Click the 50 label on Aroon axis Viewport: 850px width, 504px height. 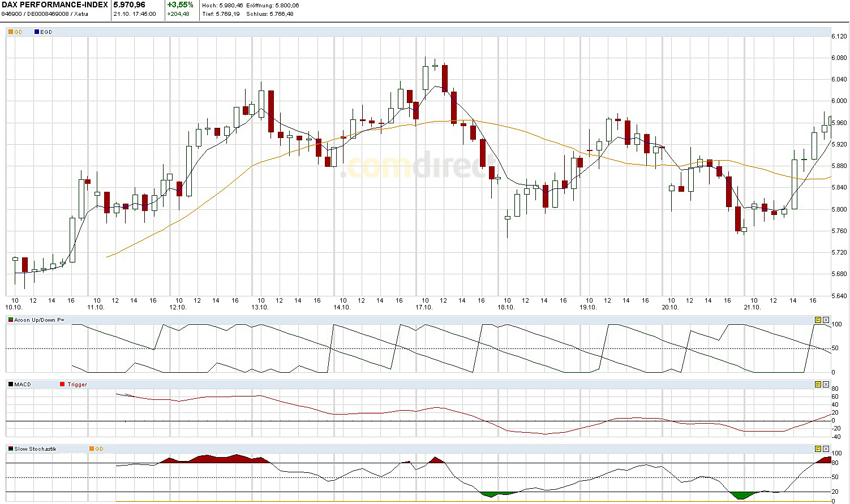tap(835, 348)
